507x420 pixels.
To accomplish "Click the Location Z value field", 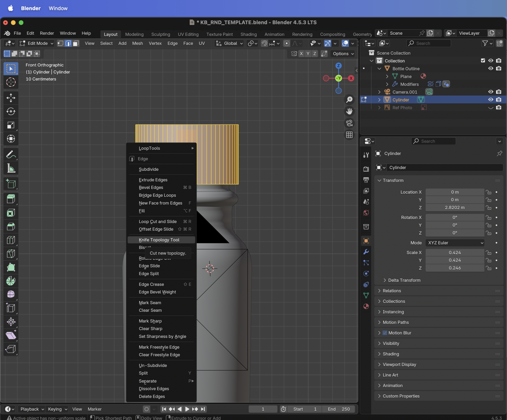I will (455, 208).
